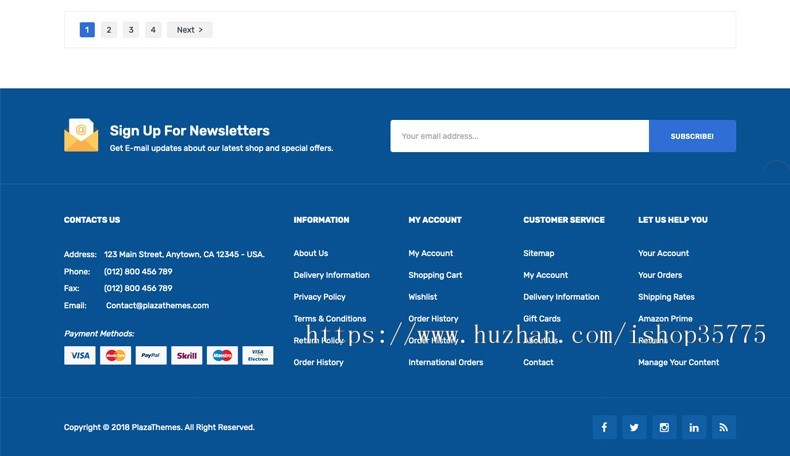The height and width of the screenshot is (456, 790).
Task: Click the newsletter envelope icon
Action: tap(81, 135)
